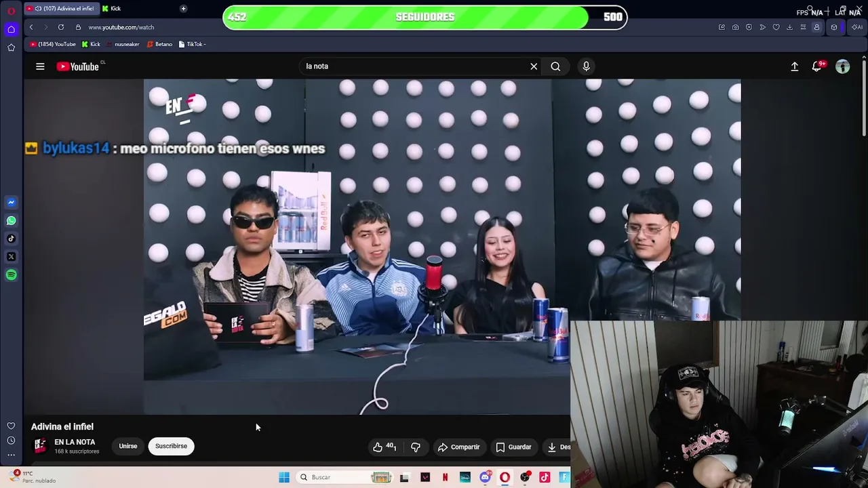The height and width of the screenshot is (488, 868).
Task: Reload the current YouTube page
Action: pyautogui.click(x=61, y=27)
